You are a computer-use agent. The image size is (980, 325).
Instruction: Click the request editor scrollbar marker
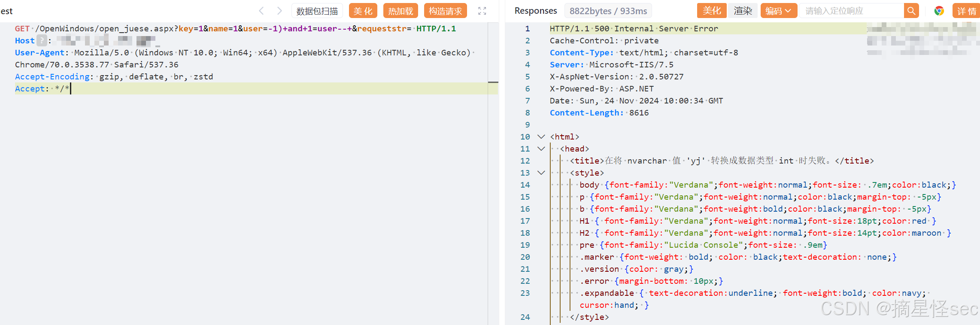pyautogui.click(x=493, y=82)
